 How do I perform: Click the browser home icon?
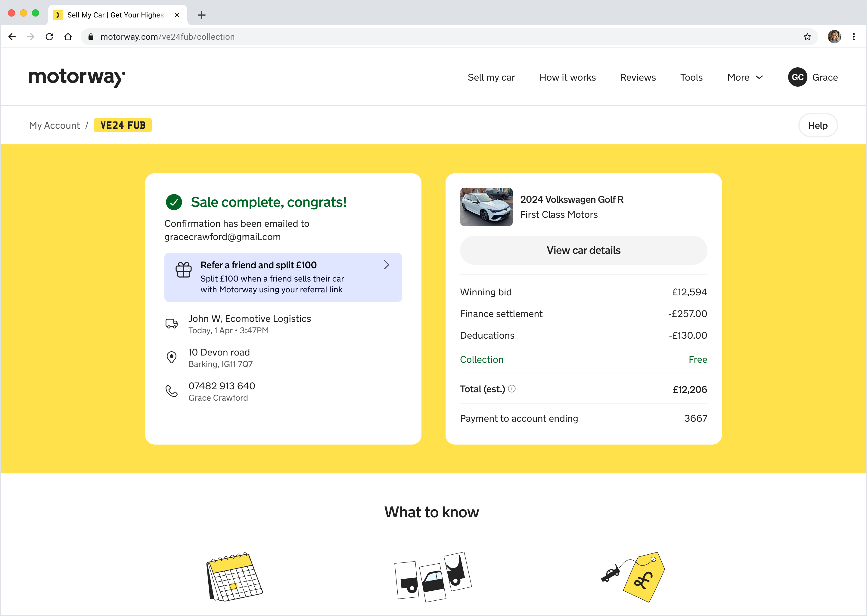68,37
